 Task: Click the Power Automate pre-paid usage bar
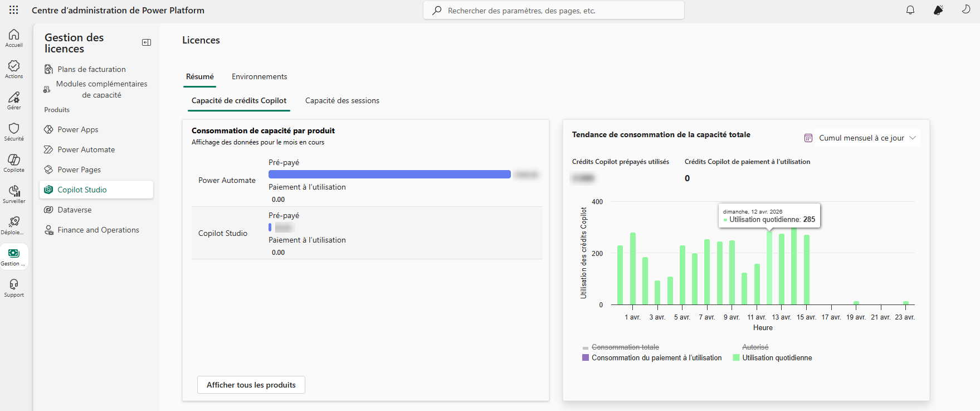point(389,175)
